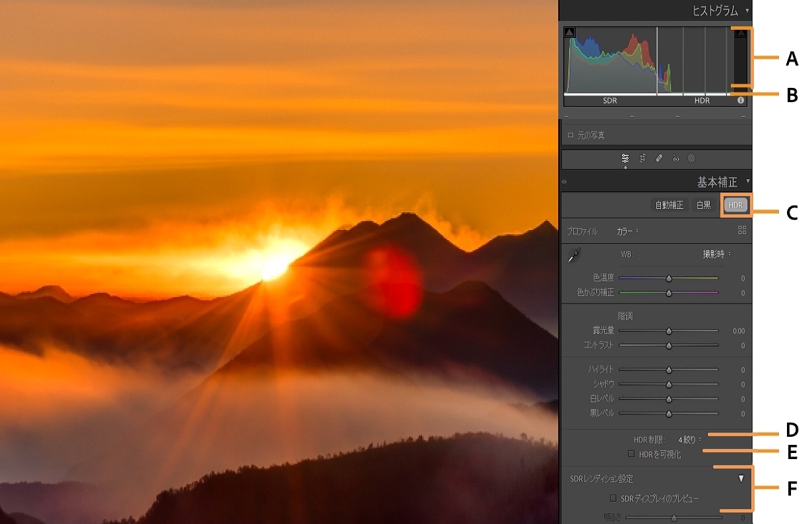Select the Masking tool icon

[x=692, y=158]
